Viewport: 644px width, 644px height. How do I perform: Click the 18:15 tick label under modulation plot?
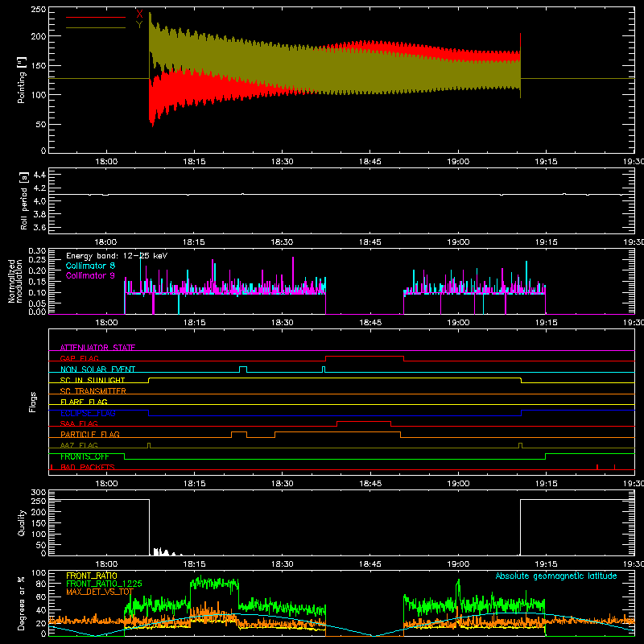pos(194,323)
